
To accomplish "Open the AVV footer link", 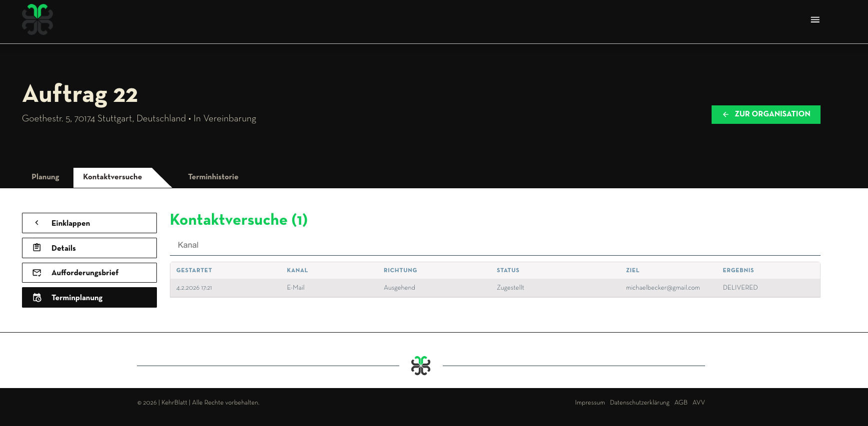I will tap(699, 403).
